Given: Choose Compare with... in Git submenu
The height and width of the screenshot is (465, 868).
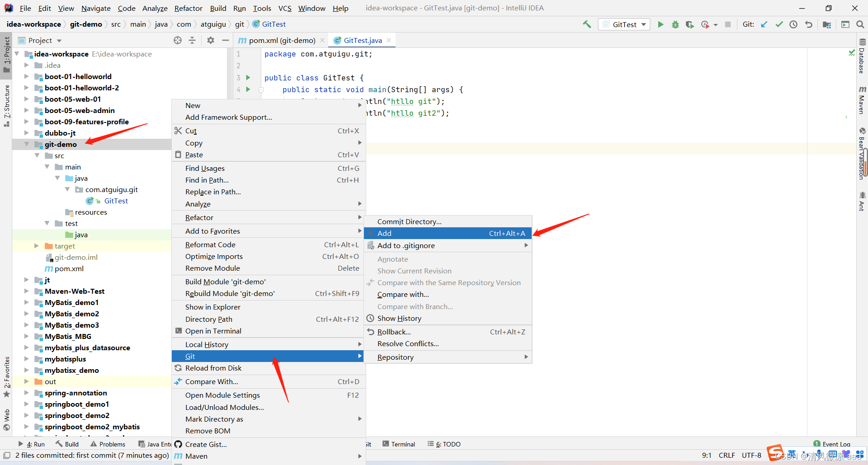Looking at the screenshot, I should (448, 294).
